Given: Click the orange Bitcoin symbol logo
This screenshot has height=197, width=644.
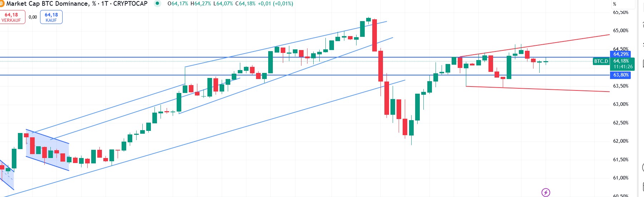Looking at the screenshot, I should [2, 4].
